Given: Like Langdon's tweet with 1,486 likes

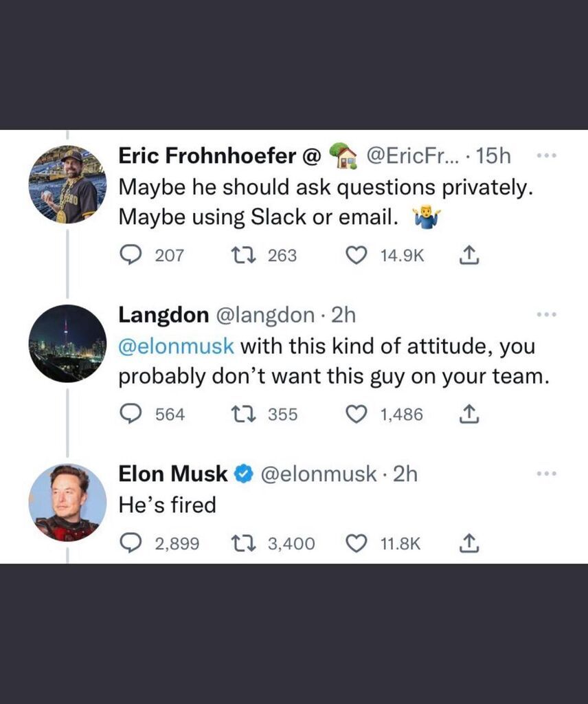Looking at the screenshot, I should coord(355,415).
